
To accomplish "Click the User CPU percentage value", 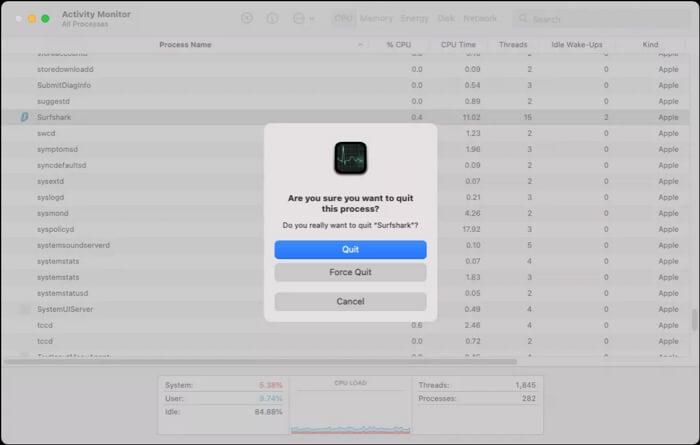I will coord(271,399).
